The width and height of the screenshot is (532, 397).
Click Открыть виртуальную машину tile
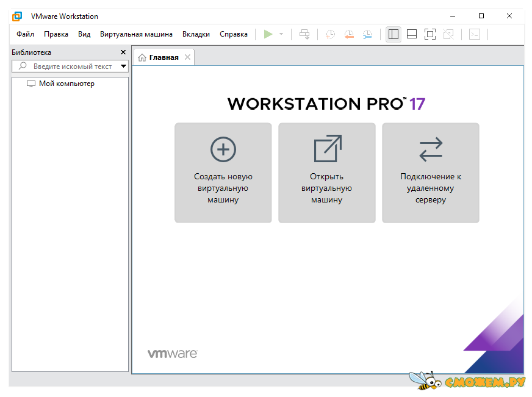(327, 173)
